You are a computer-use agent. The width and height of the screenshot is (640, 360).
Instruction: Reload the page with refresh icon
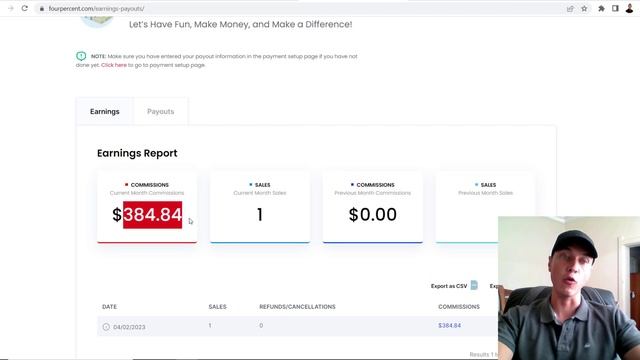pyautogui.click(x=25, y=8)
